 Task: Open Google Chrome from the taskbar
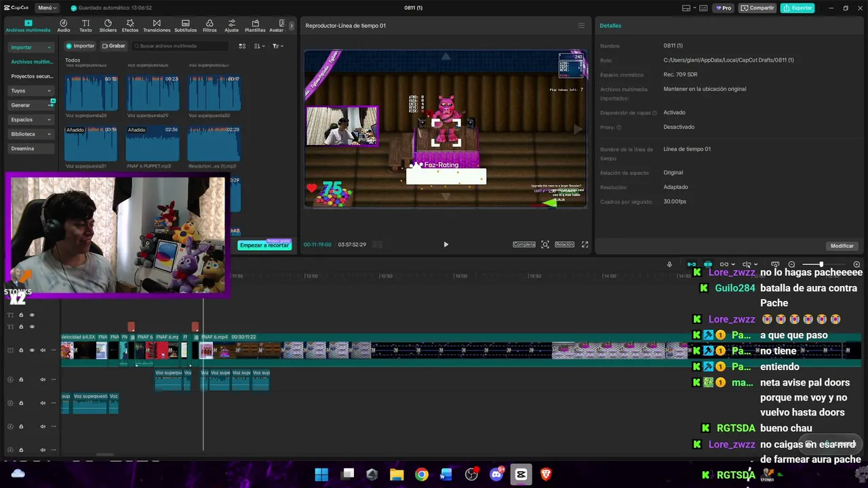pos(422,474)
